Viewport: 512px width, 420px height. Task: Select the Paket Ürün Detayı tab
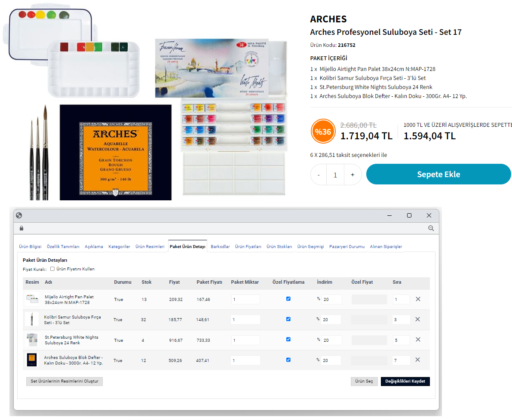pos(187,247)
